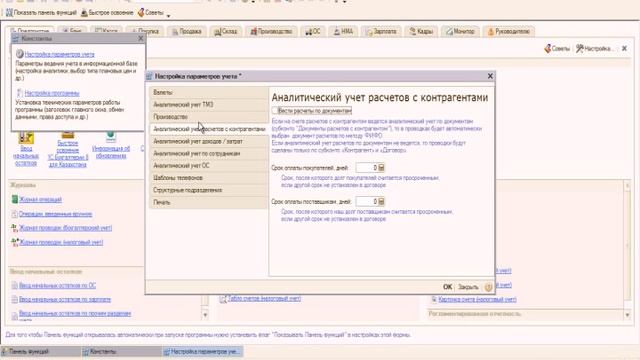Click the large Ввод начальных остатков icon
This screenshot has width=640, height=360.
pyautogui.click(x=26, y=138)
